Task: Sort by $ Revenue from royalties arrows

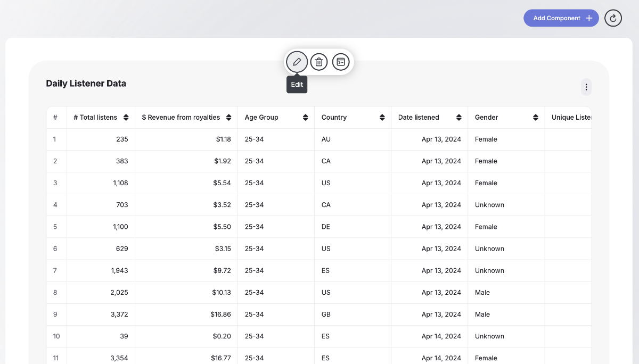Action: [228, 118]
